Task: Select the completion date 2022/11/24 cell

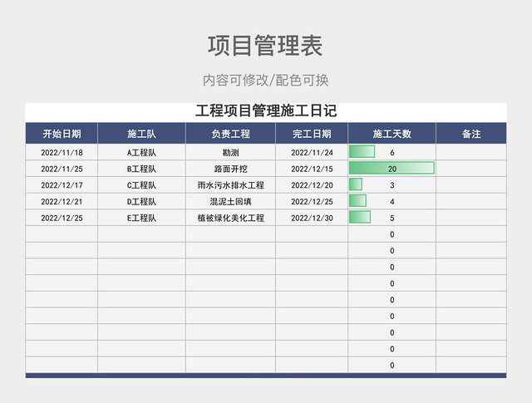Action: pyautogui.click(x=312, y=152)
